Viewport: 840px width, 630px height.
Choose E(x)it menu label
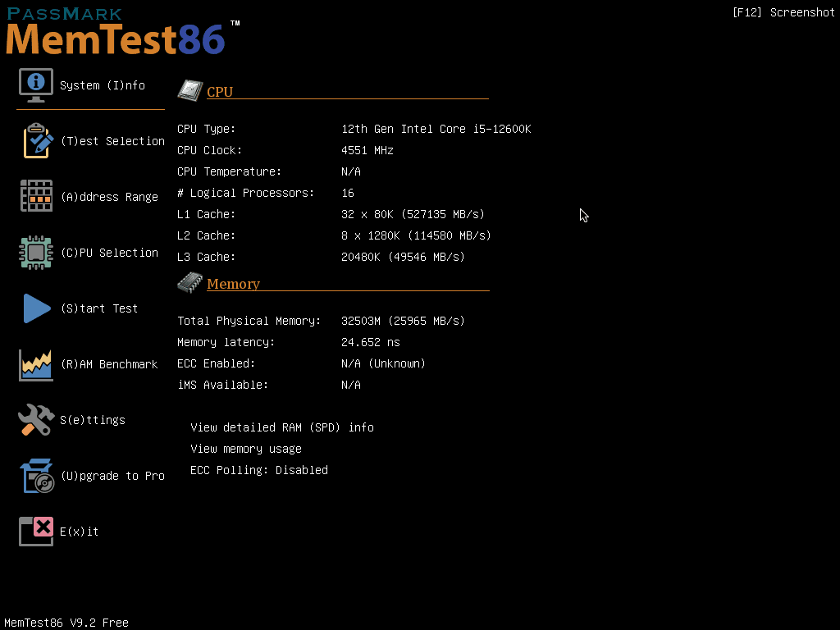pos(80,532)
